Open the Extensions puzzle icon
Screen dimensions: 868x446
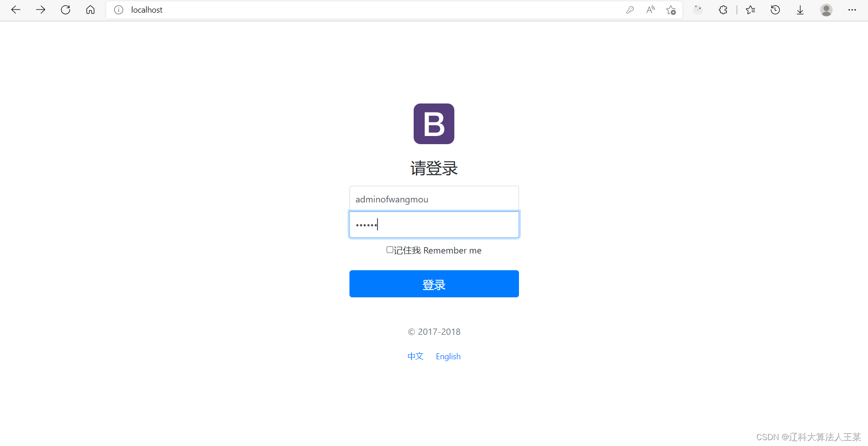[723, 10]
